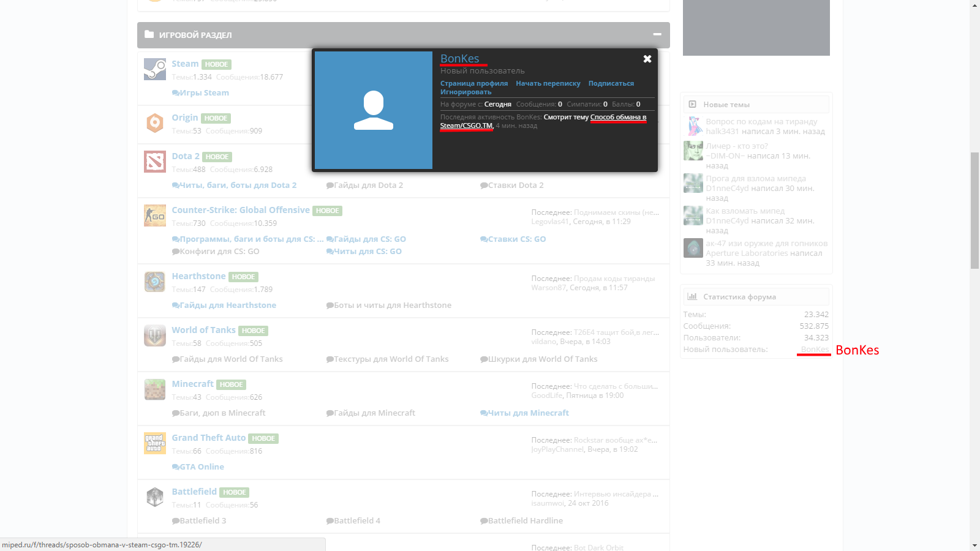Click the newest user BonKes in forum statistics
The height and width of the screenshot is (551, 980).
pyautogui.click(x=815, y=350)
